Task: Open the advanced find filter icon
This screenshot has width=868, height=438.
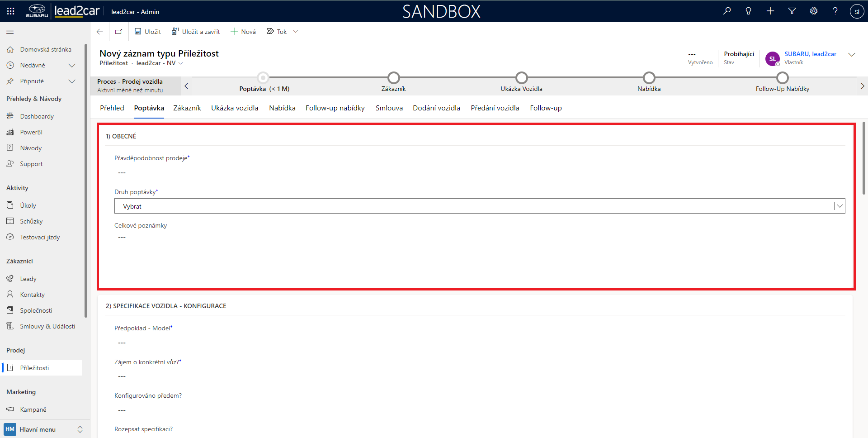Action: point(792,11)
